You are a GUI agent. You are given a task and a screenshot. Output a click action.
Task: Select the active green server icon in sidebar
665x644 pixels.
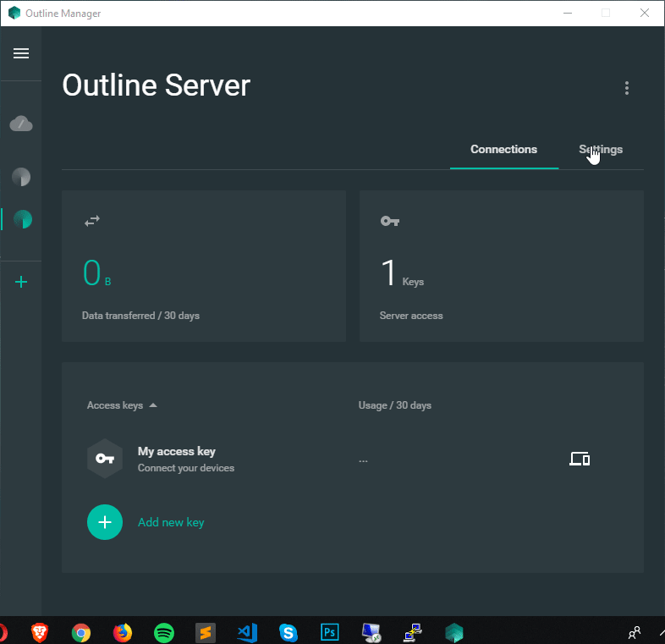click(x=23, y=219)
